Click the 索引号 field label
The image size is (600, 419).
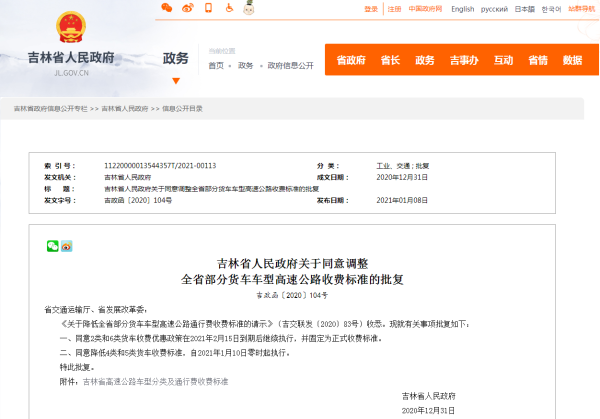coord(60,166)
